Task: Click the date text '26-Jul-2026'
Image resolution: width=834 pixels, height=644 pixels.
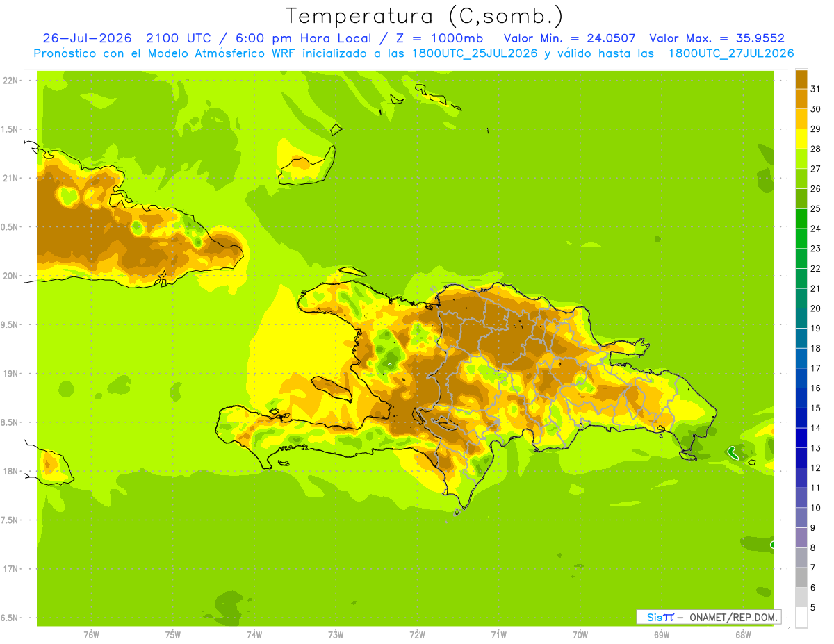Action: click(88, 38)
